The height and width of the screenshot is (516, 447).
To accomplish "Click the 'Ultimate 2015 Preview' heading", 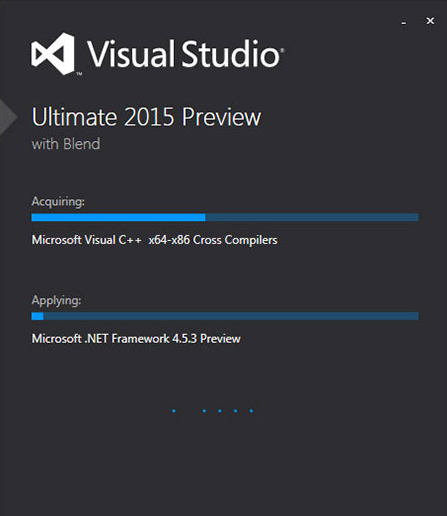I will coord(146,117).
